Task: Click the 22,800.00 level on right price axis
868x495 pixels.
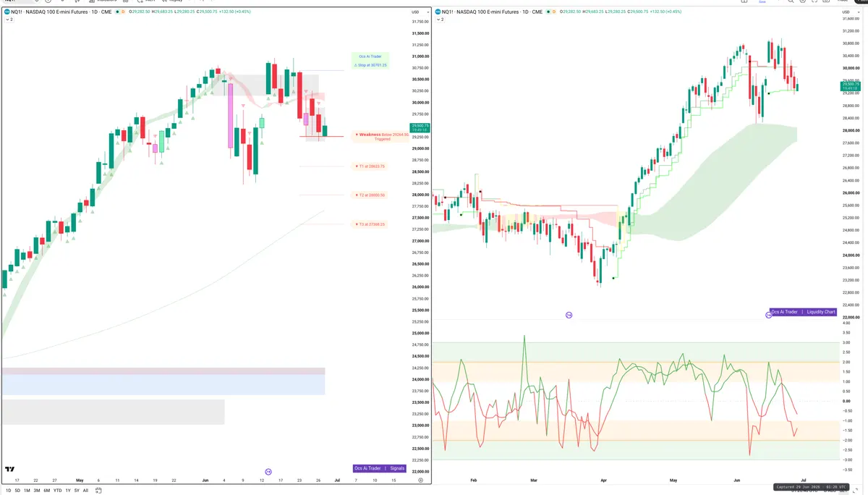Action: (x=850, y=292)
